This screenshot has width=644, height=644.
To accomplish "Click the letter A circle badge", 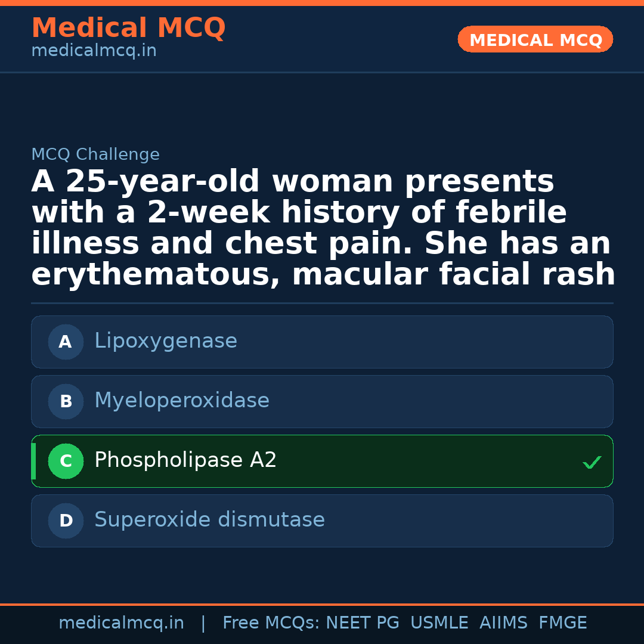I will 66,342.
